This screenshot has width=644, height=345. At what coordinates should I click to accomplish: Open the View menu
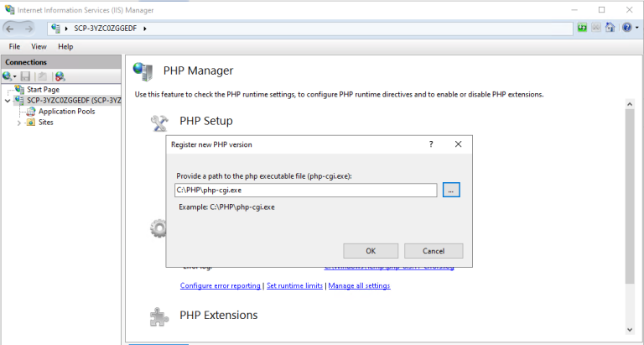coord(39,46)
